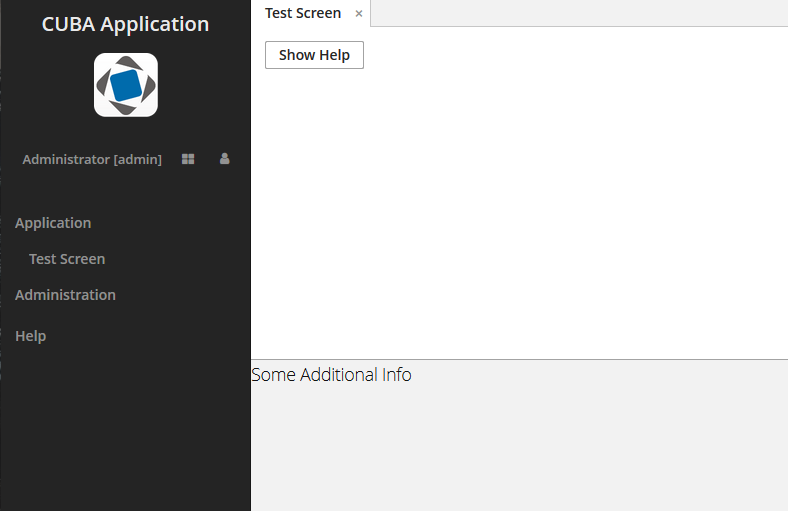
Task: Click the CUBA Application title
Action: [x=125, y=24]
